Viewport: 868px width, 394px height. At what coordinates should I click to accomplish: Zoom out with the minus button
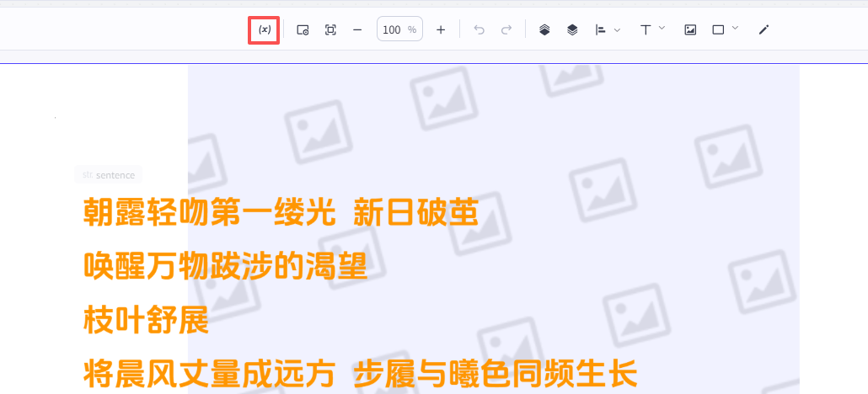(x=357, y=29)
